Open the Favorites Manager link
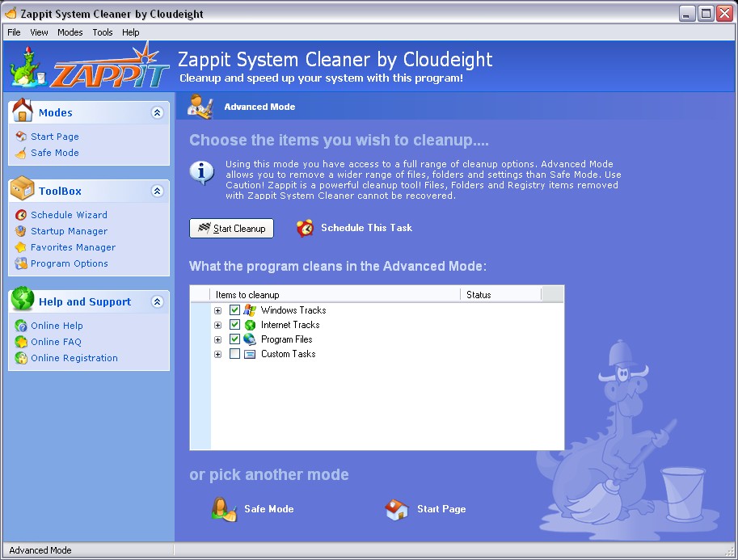 [x=73, y=247]
